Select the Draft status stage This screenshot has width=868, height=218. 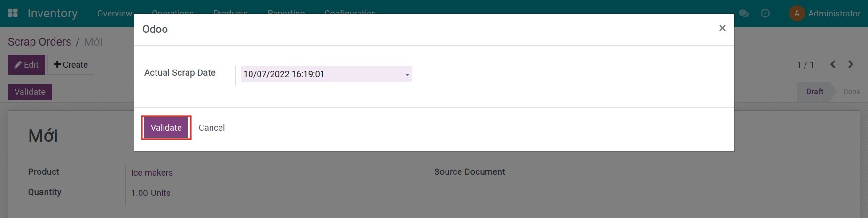[x=814, y=92]
